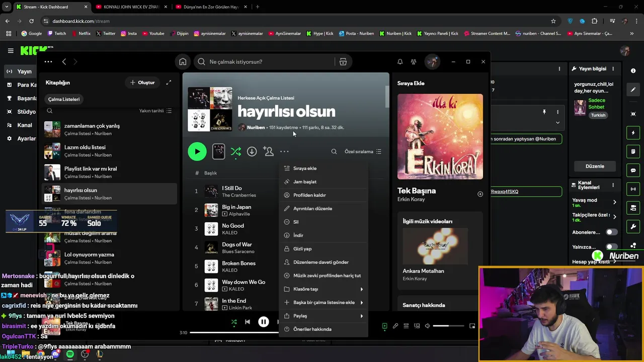Skip to previous track
This screenshot has height=362, width=644.
pyautogui.click(x=248, y=322)
